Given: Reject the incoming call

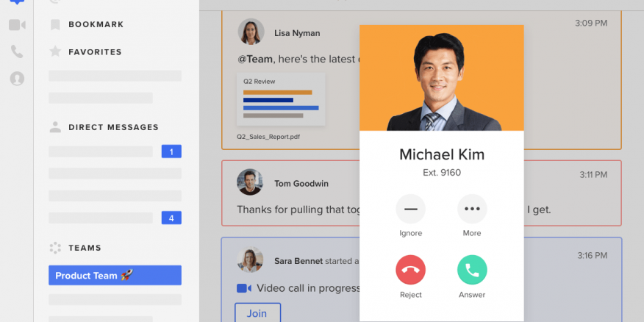Looking at the screenshot, I should pyautogui.click(x=410, y=270).
